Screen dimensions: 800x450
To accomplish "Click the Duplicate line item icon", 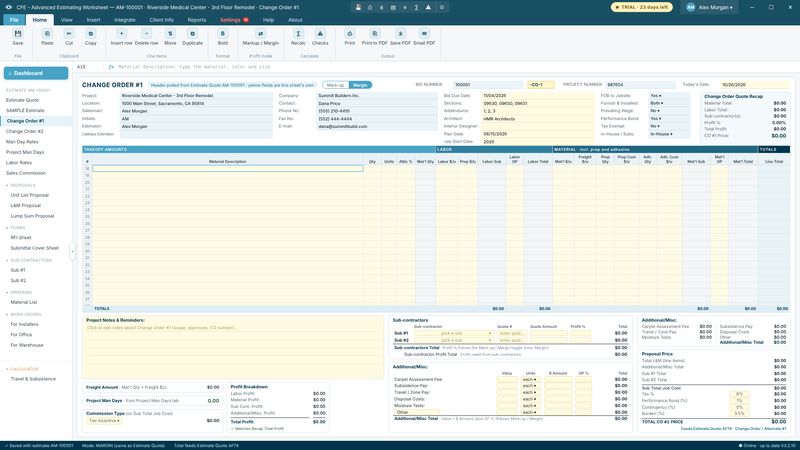I will tap(192, 34).
